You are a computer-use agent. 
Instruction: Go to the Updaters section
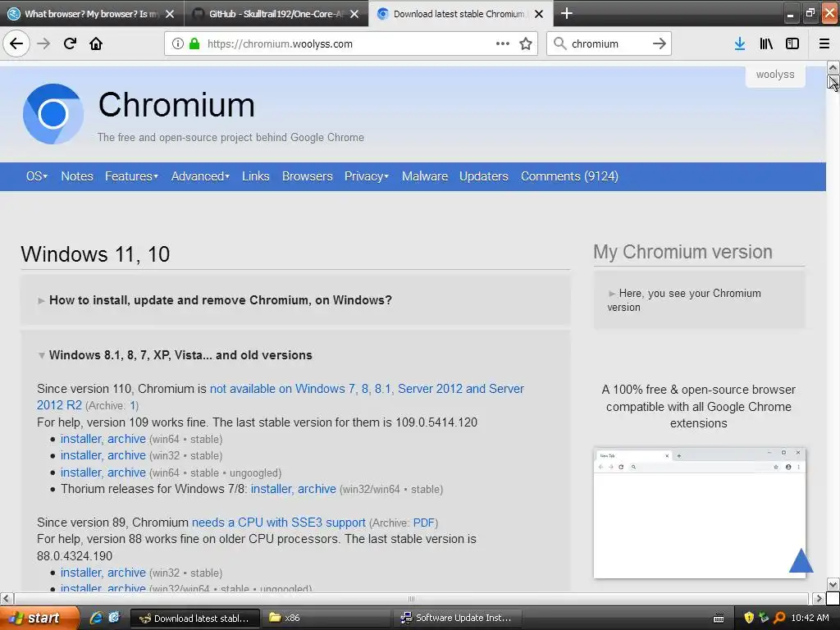coord(484,176)
